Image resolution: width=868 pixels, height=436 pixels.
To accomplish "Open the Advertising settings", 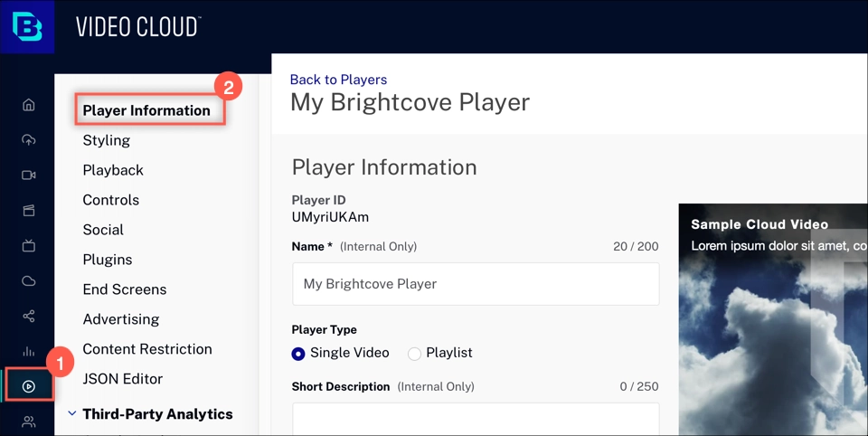I will (121, 319).
